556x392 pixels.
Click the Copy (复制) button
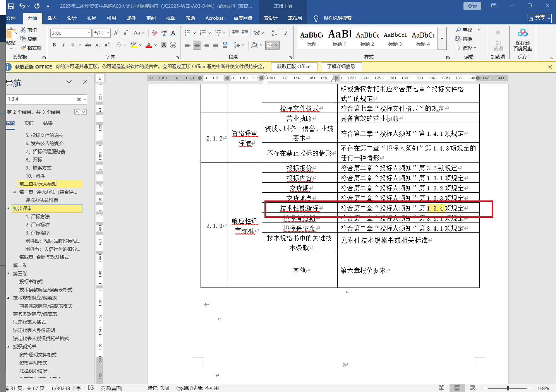pos(29,39)
